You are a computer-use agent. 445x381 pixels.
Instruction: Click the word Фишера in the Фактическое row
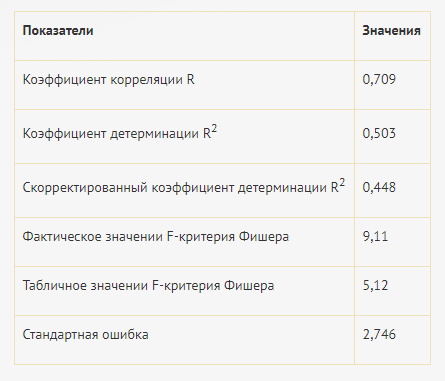264,237
